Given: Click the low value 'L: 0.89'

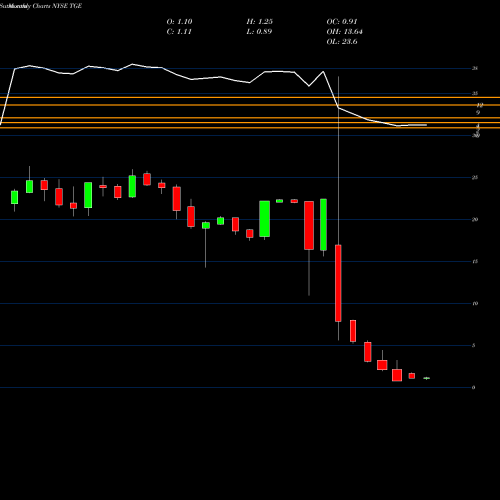Looking at the screenshot, I should coord(259,32).
